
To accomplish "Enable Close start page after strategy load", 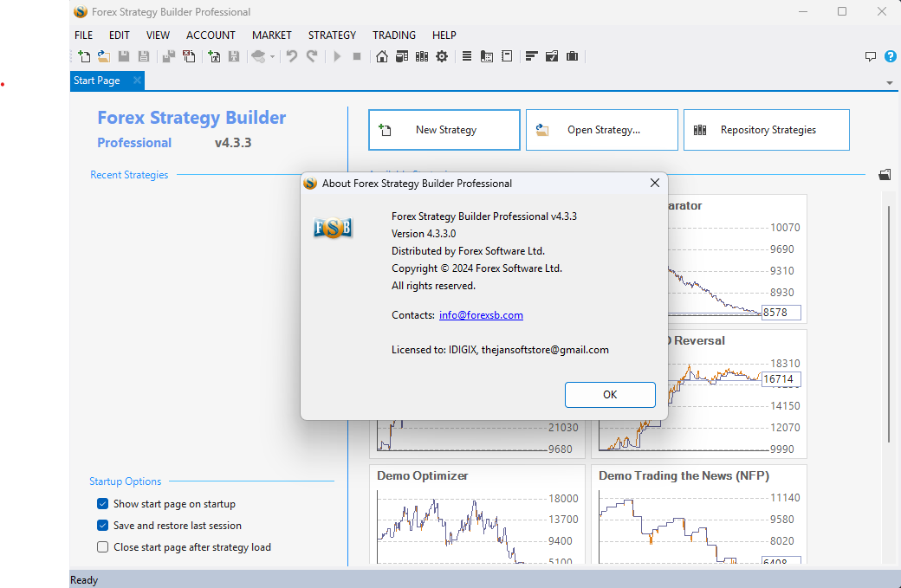I will (103, 547).
